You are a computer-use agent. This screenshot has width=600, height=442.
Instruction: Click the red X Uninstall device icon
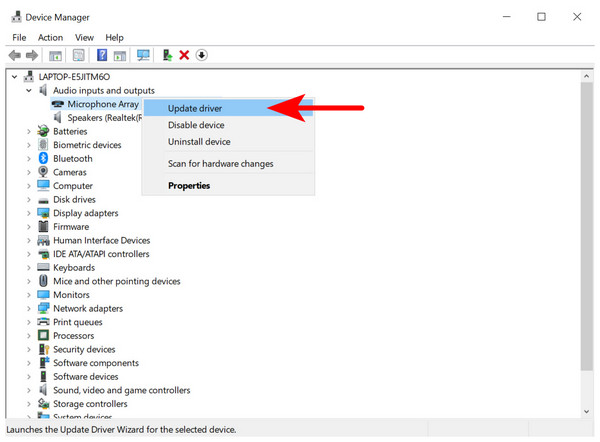pos(184,55)
